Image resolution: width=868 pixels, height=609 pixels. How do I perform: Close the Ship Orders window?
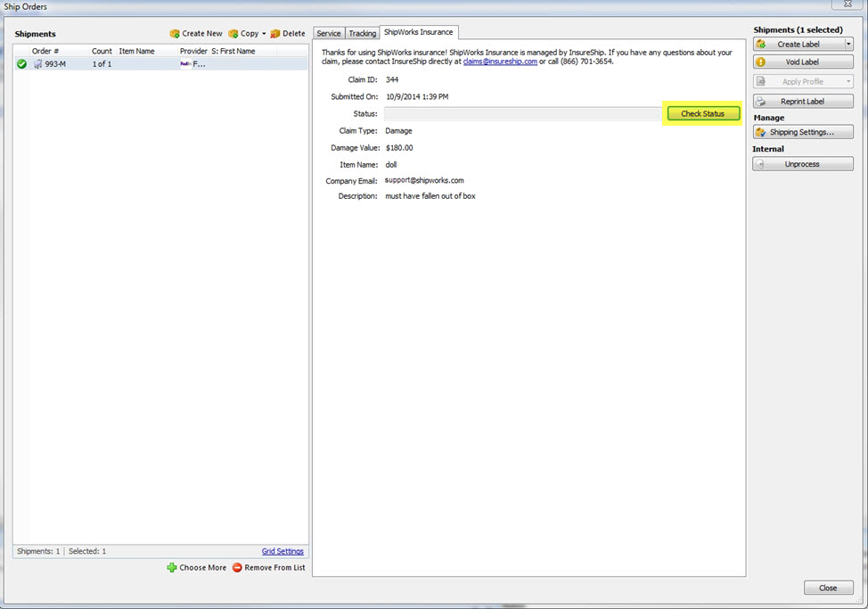[x=848, y=4]
